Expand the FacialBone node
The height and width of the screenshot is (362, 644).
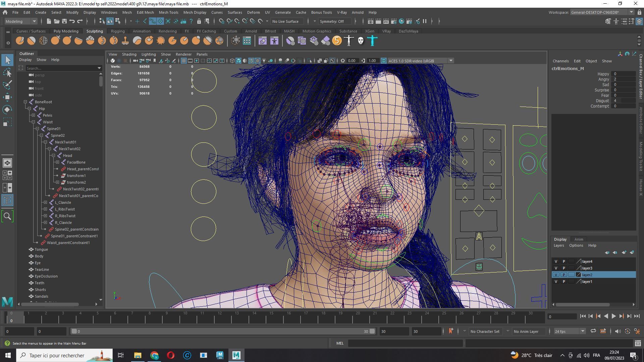coord(58,162)
